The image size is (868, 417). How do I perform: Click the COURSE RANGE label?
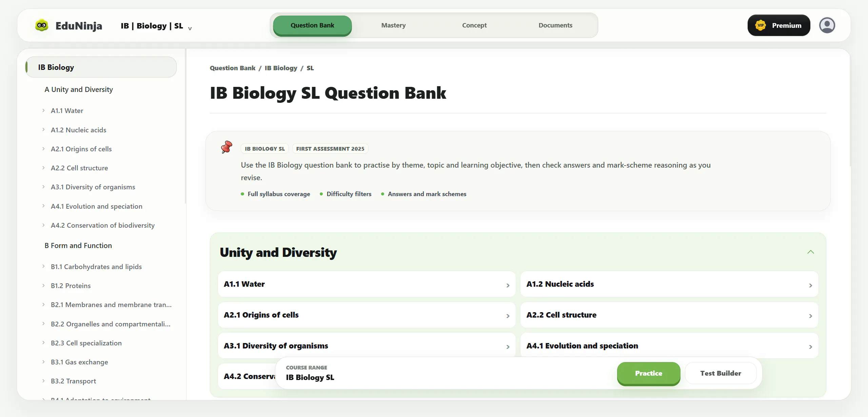(307, 367)
